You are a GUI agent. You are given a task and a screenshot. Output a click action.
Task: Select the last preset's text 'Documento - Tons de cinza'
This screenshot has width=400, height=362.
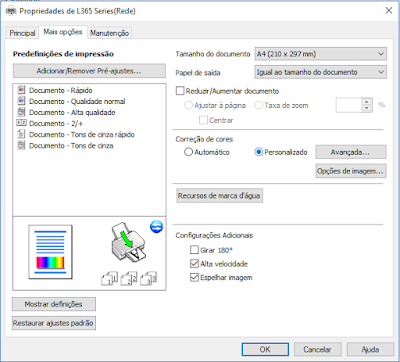coord(71,145)
